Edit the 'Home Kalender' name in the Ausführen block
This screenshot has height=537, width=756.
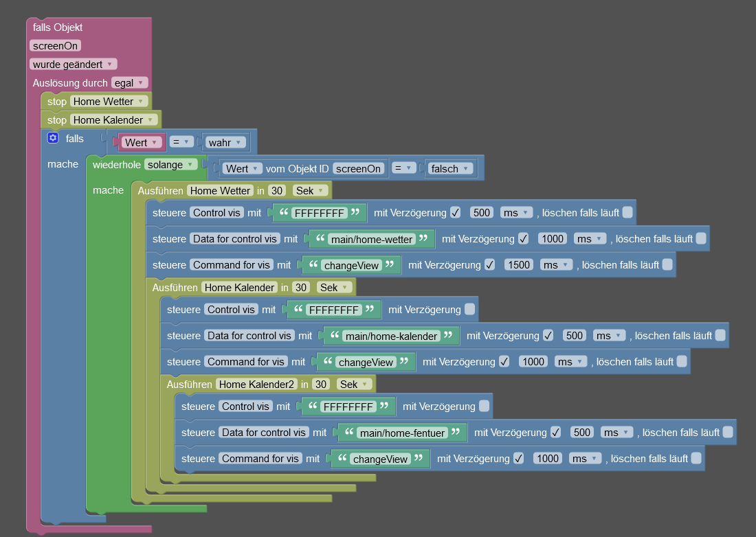[240, 288]
